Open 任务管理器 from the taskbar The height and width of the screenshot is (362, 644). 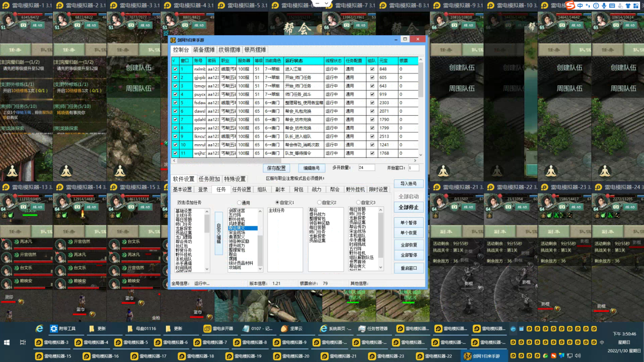coord(374,329)
